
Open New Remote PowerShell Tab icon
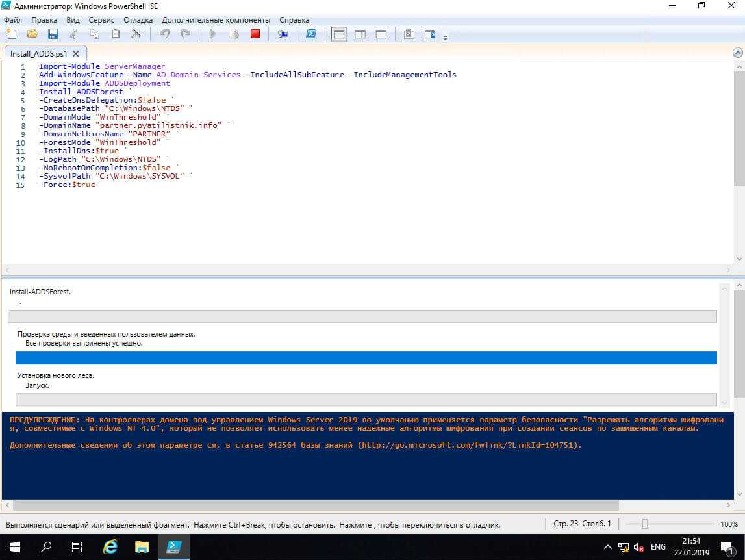[x=283, y=34]
